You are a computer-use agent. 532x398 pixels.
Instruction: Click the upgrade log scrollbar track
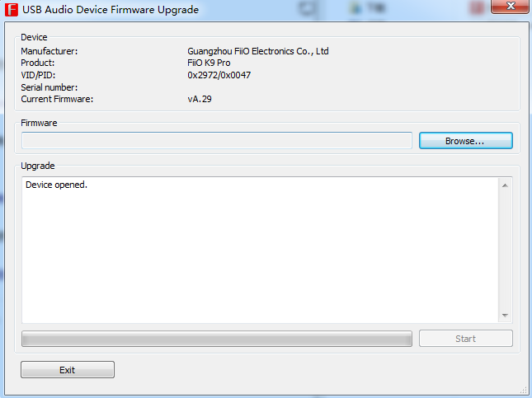tap(505, 251)
